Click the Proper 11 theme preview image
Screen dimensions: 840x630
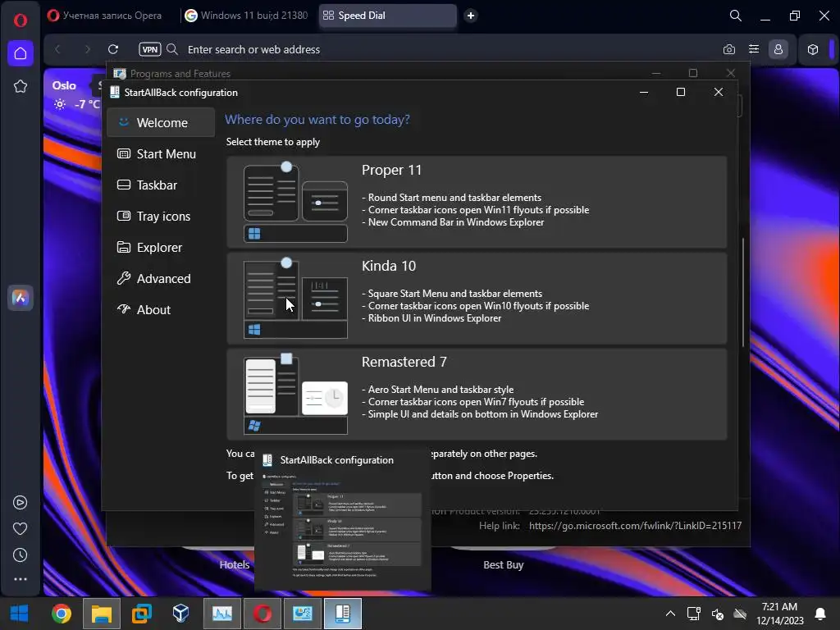[295, 202]
